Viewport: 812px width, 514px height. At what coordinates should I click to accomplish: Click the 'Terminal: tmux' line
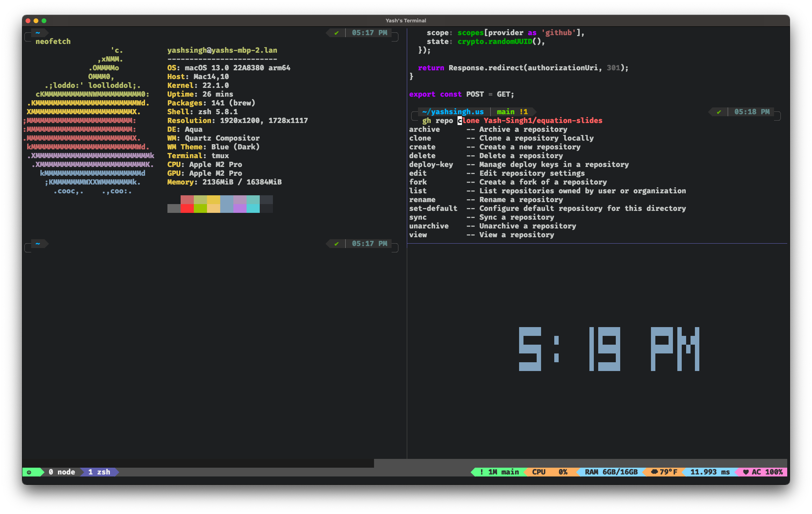(198, 156)
